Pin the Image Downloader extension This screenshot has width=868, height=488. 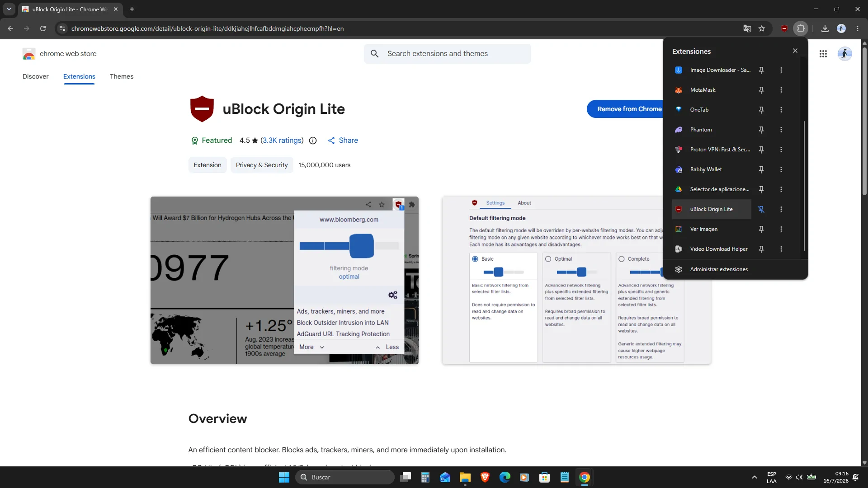point(761,70)
